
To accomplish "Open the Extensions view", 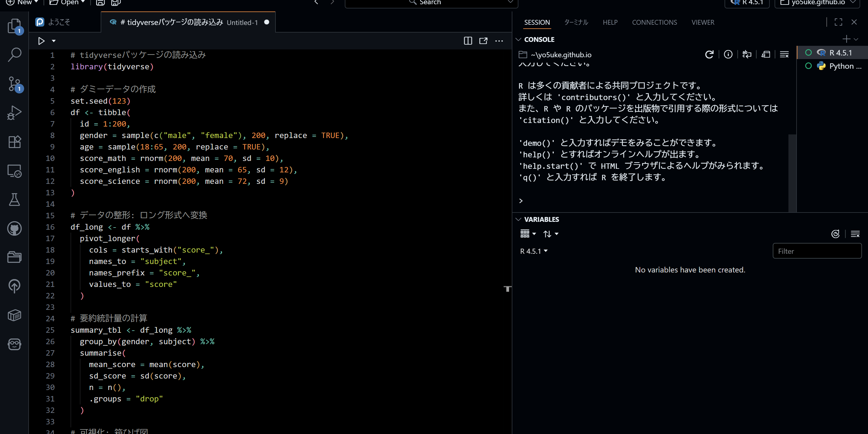I will 14,142.
